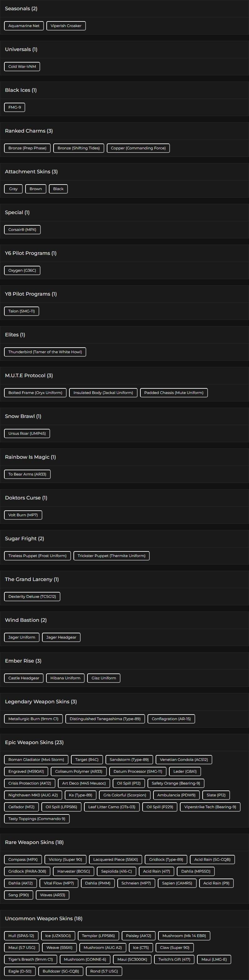
Task: Click the M.U.T.E Protocol (3) section header
Action: (29, 376)
